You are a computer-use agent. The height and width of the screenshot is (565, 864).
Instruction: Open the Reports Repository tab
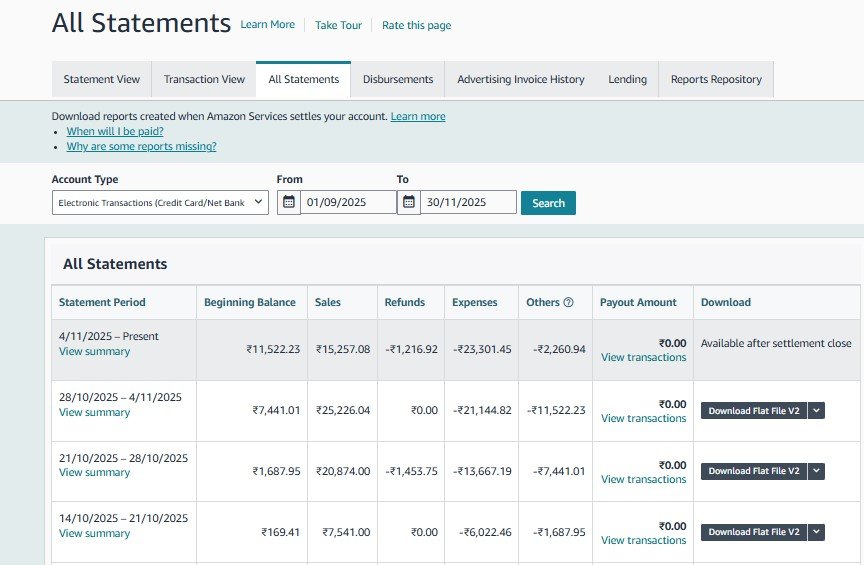(716, 79)
